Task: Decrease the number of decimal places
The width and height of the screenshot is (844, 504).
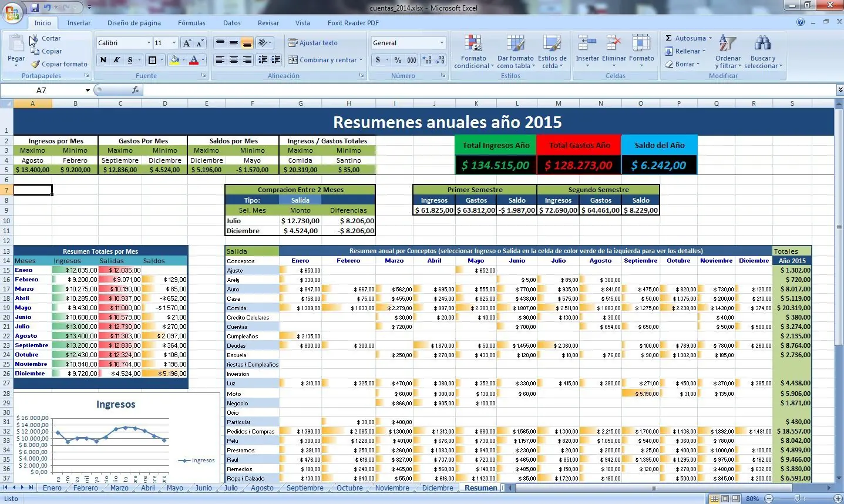Action: 441,60
